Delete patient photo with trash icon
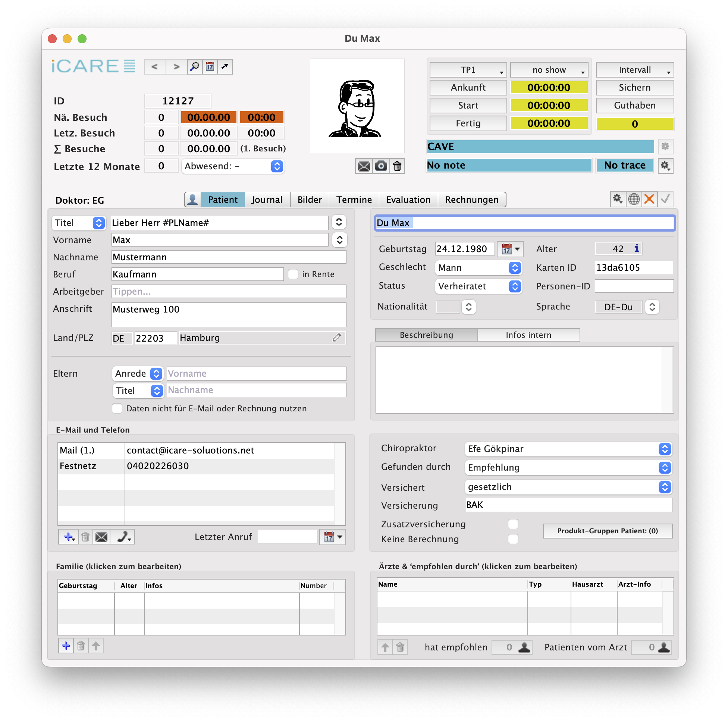728x722 pixels. [397, 166]
